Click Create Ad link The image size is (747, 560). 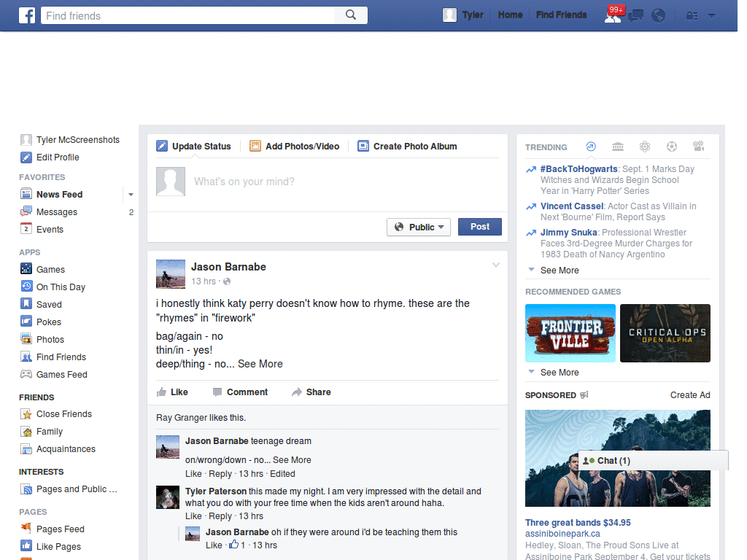click(x=690, y=394)
